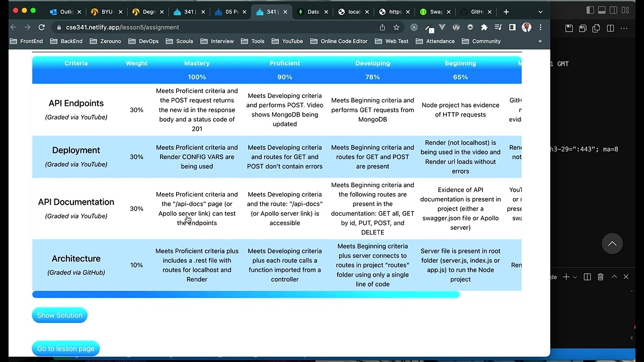Toggle VS Code primary sidebar layout icon
644x362 pixels.
coord(590,10)
